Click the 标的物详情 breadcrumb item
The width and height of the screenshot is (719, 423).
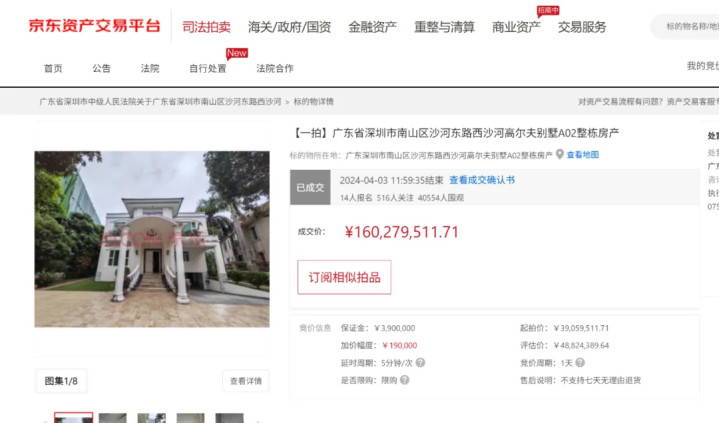[x=314, y=102]
